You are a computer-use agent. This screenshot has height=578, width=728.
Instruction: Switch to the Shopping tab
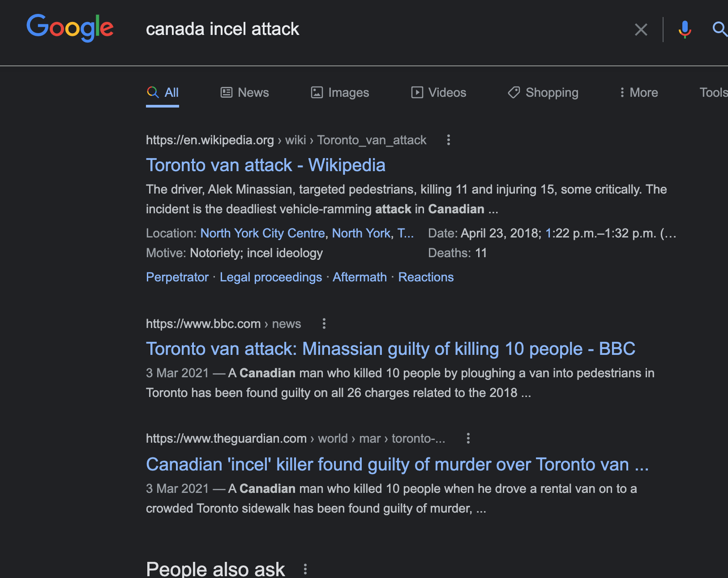coord(543,92)
